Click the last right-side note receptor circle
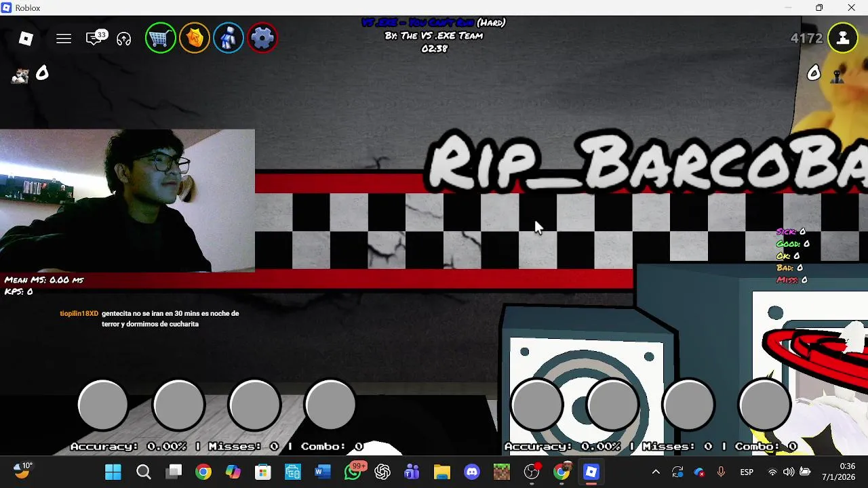 tap(765, 405)
